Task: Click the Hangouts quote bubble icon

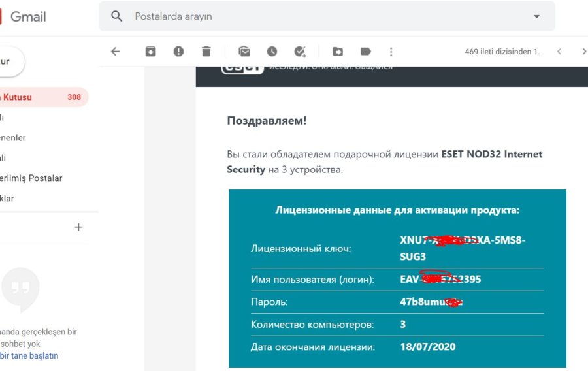Action: 20,289
